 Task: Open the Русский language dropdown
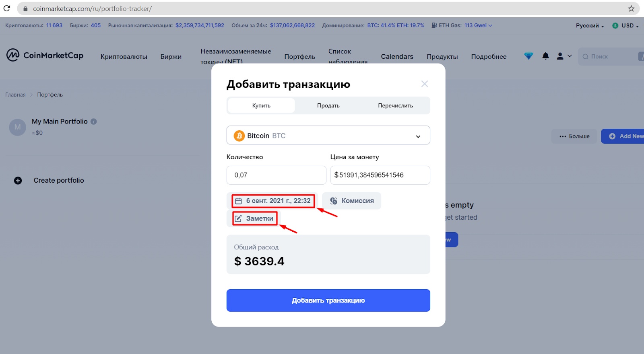point(590,25)
